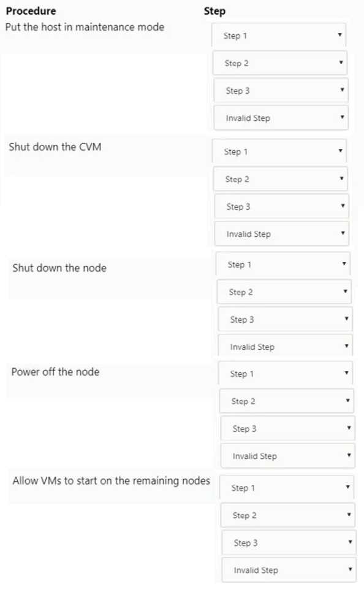This screenshot has height=589, width=364.
Task: Open the Invalid Step dropdown for maintenance mode
Action: click(280, 117)
